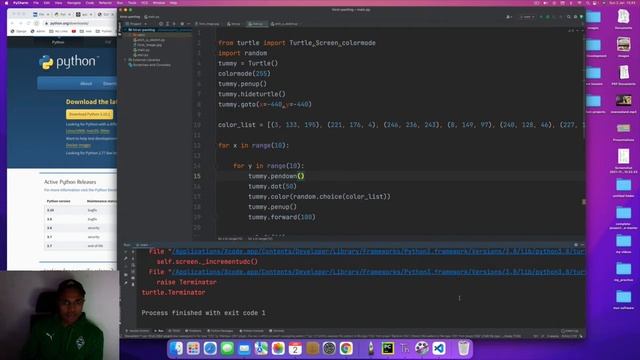Viewport: 640px width, 360px height.
Task: Click 'for x in range(10):' line
Action: click(x=253, y=145)
